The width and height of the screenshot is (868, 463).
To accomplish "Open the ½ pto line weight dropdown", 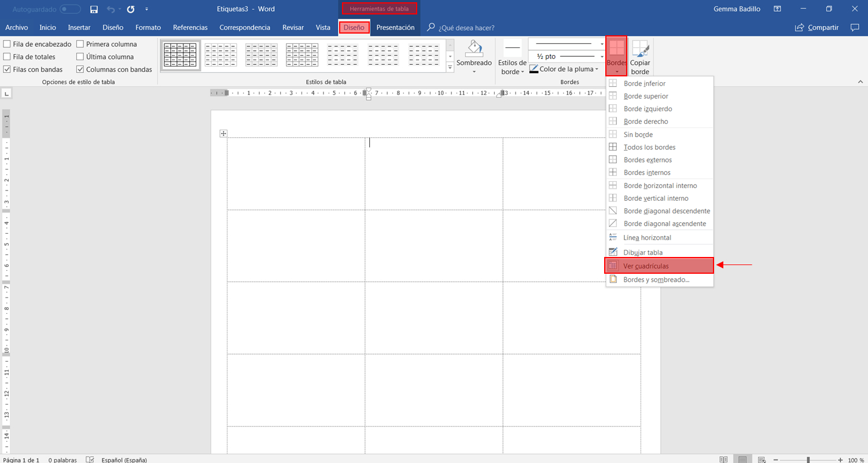I will point(602,56).
